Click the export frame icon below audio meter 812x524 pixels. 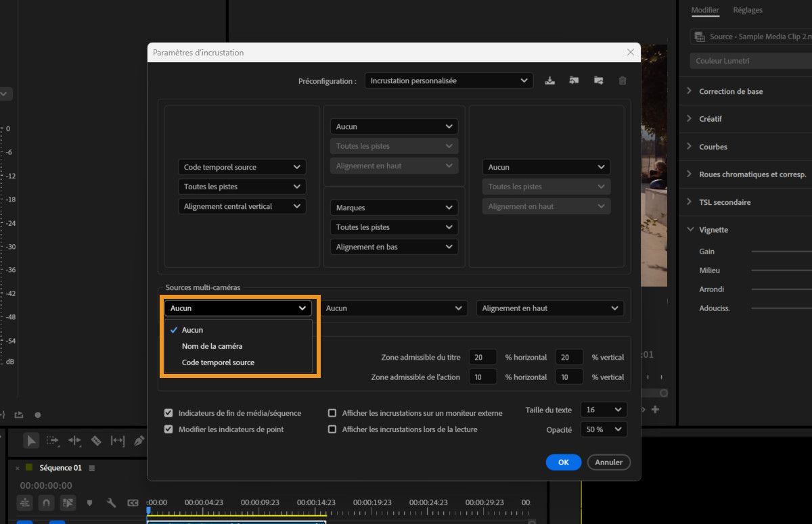point(18,414)
